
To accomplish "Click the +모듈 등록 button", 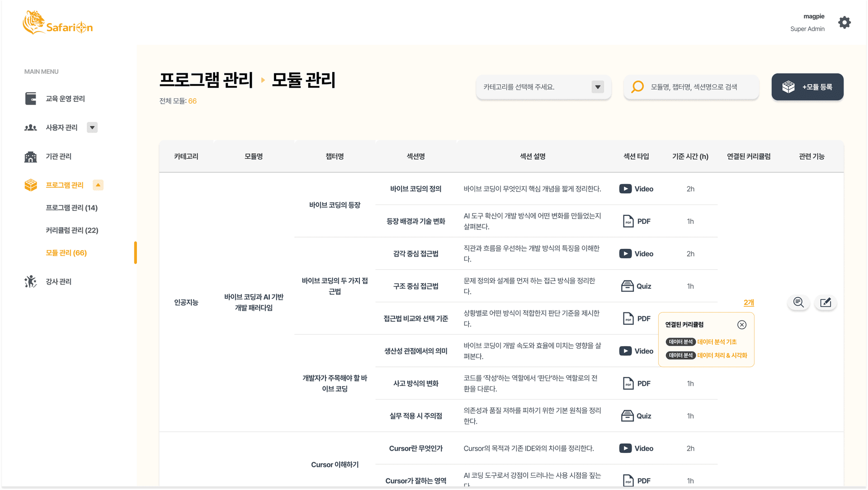I will pyautogui.click(x=807, y=87).
